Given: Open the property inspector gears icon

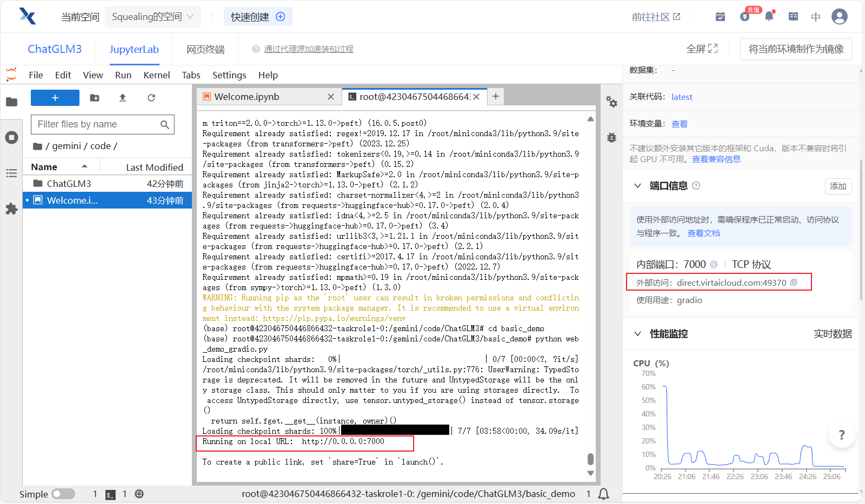Looking at the screenshot, I should coord(611,102).
